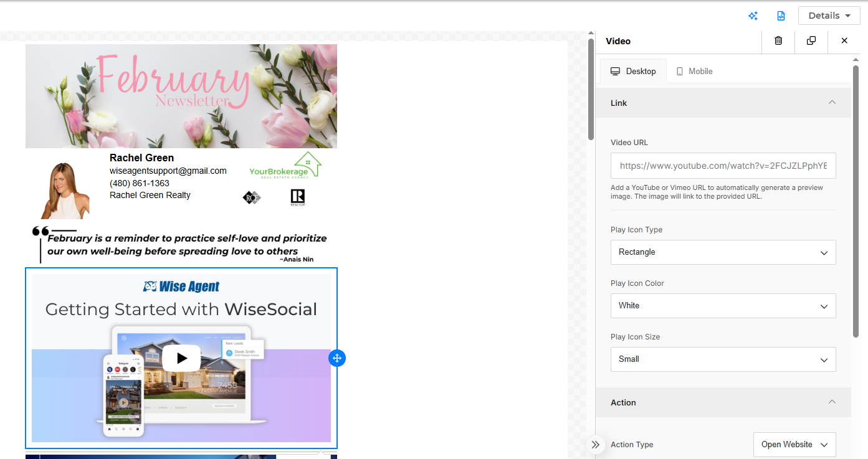Click the AI sparkle assistant icon
The height and width of the screenshot is (459, 868).
tap(753, 16)
